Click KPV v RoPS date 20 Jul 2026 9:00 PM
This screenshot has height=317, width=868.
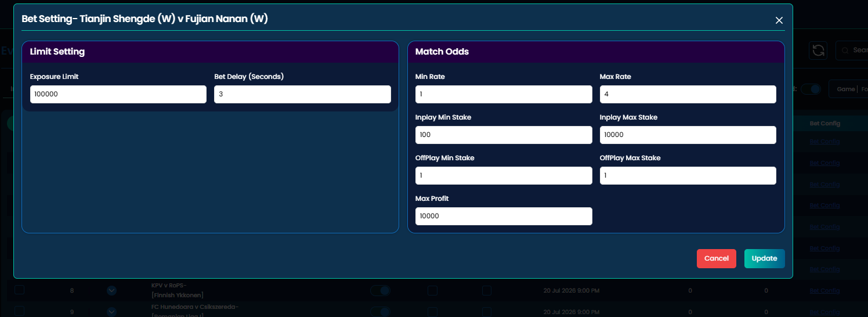point(571,290)
